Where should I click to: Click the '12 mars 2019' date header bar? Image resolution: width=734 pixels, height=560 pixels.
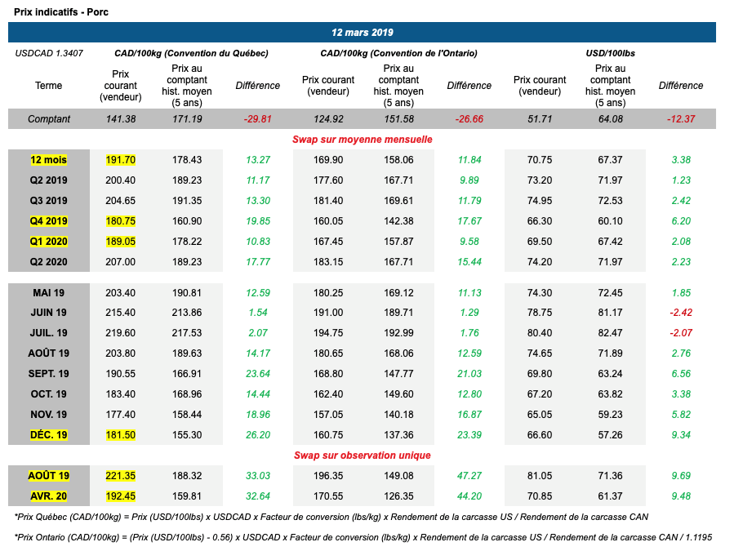(x=362, y=33)
